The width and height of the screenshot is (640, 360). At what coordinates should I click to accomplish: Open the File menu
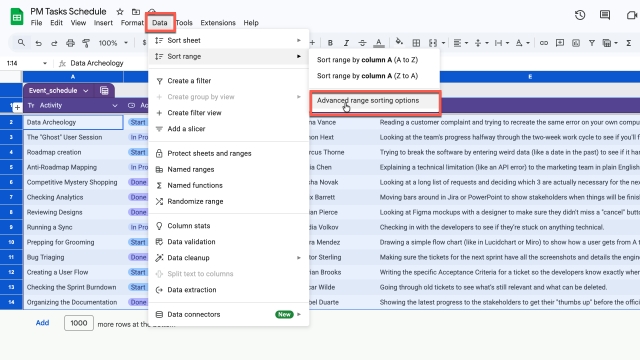(x=36, y=23)
